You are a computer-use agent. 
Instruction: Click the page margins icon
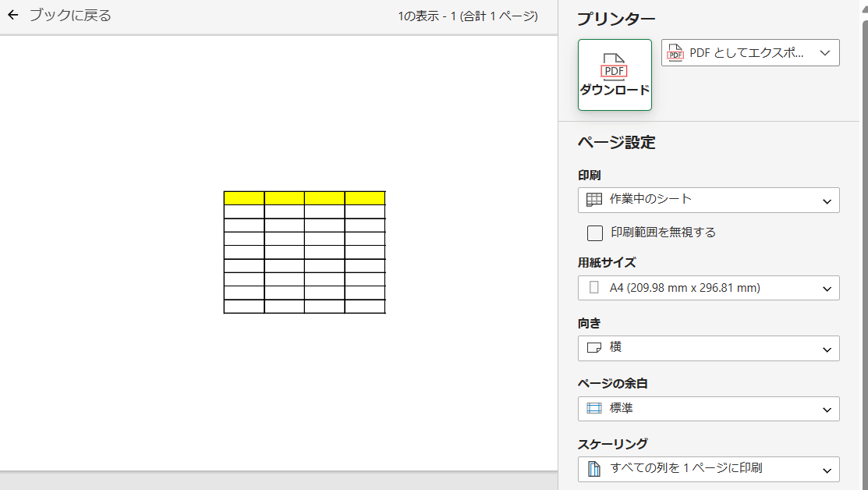click(x=594, y=408)
